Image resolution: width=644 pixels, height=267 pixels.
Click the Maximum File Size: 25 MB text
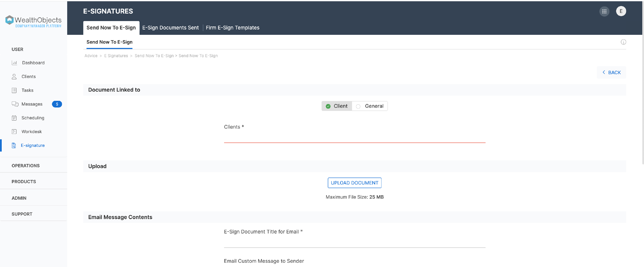coord(354,197)
